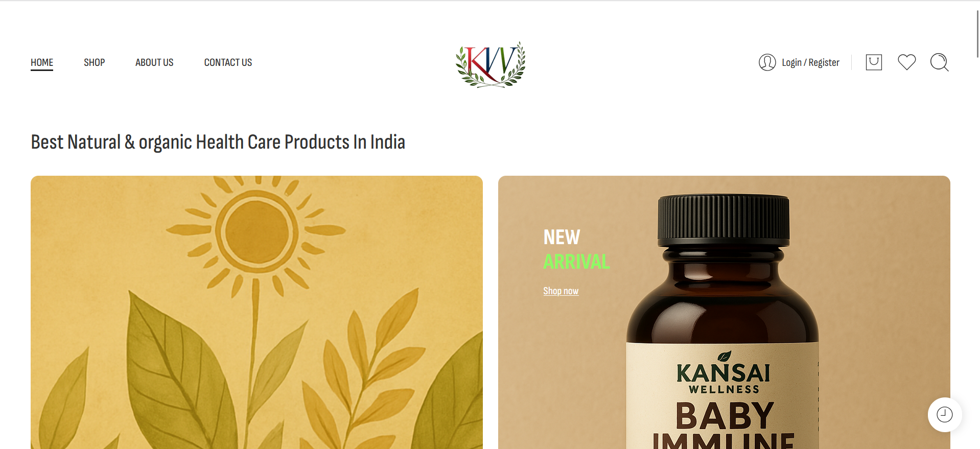The image size is (980, 449).
Task: Click the Login / Register link
Action: coord(810,62)
